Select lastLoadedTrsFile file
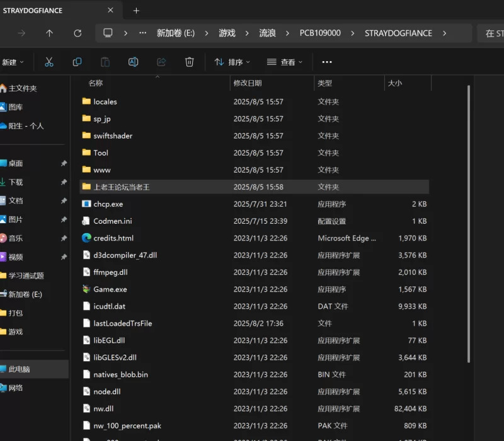 point(254,323)
